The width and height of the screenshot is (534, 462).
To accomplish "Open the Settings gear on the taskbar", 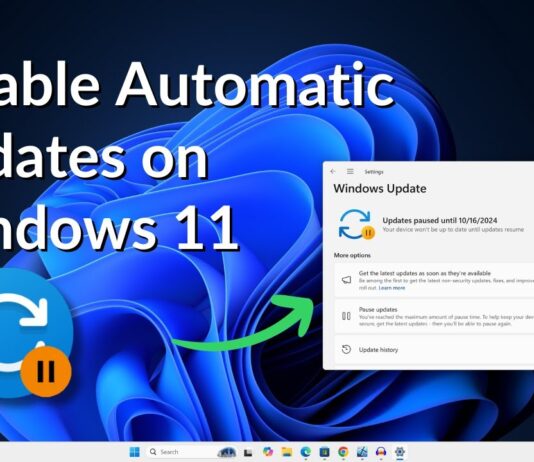I will point(399,452).
